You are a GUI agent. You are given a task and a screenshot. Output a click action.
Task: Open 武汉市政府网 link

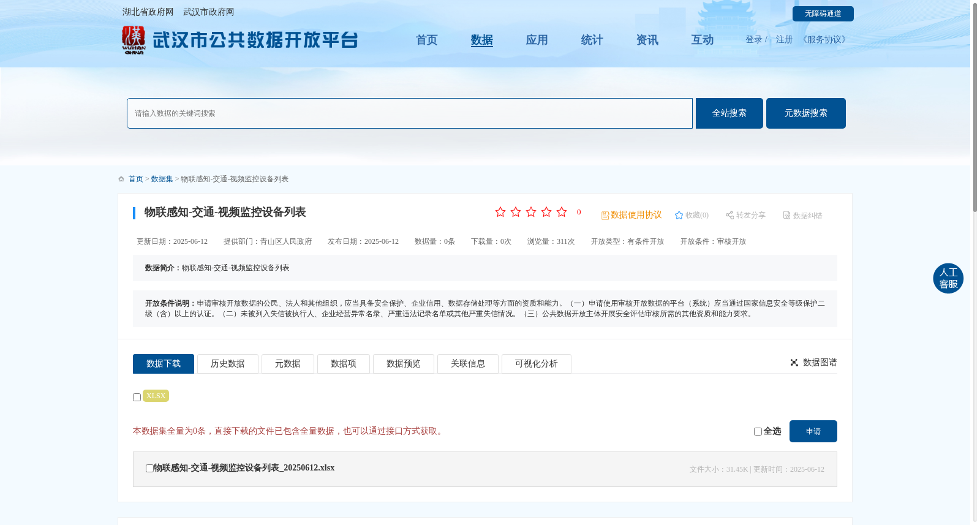pos(209,12)
